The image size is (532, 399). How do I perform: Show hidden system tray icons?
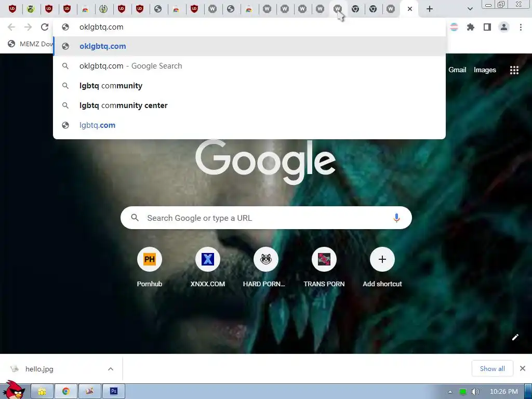pyautogui.click(x=450, y=392)
